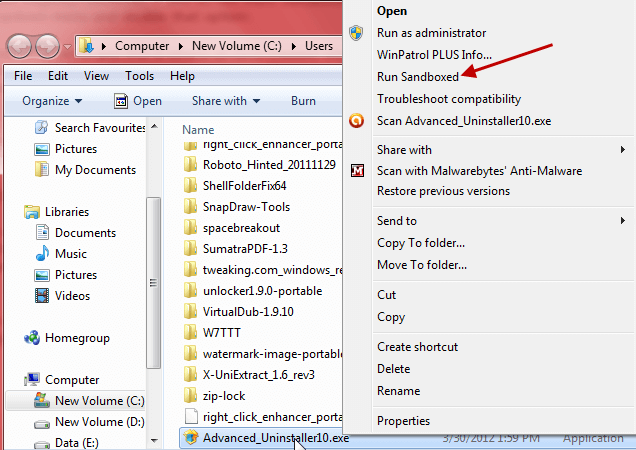Click the Advanced_Uninstaller10.exe application icon
This screenshot has height=450, width=636.
coord(190,437)
